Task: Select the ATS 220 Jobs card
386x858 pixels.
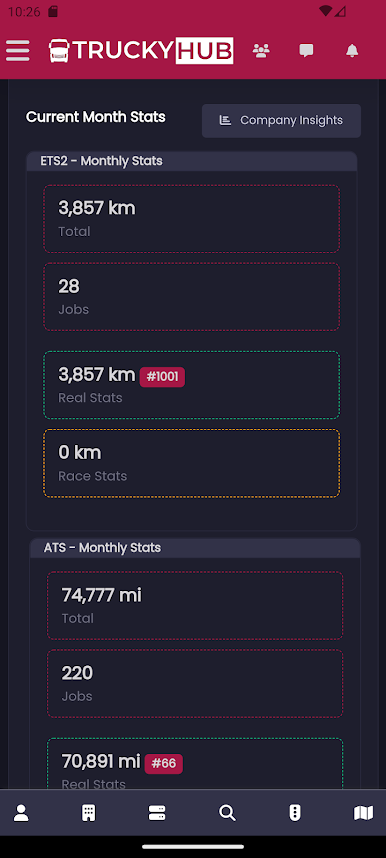Action: tap(195, 683)
